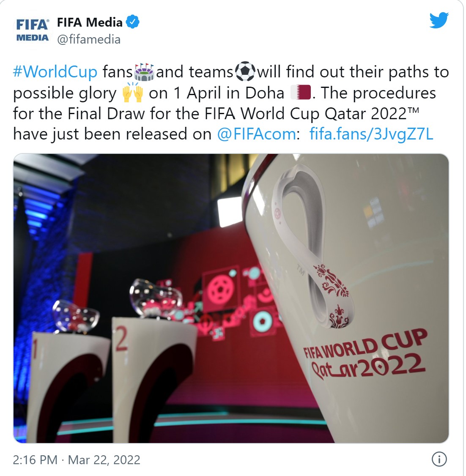Click the Twitter bird logo

point(439,20)
